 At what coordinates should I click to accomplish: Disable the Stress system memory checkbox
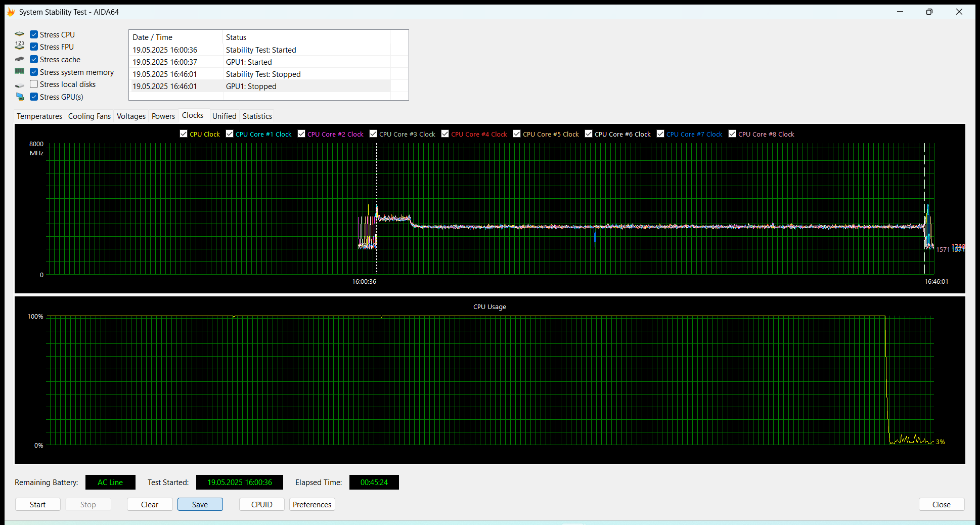(34, 72)
